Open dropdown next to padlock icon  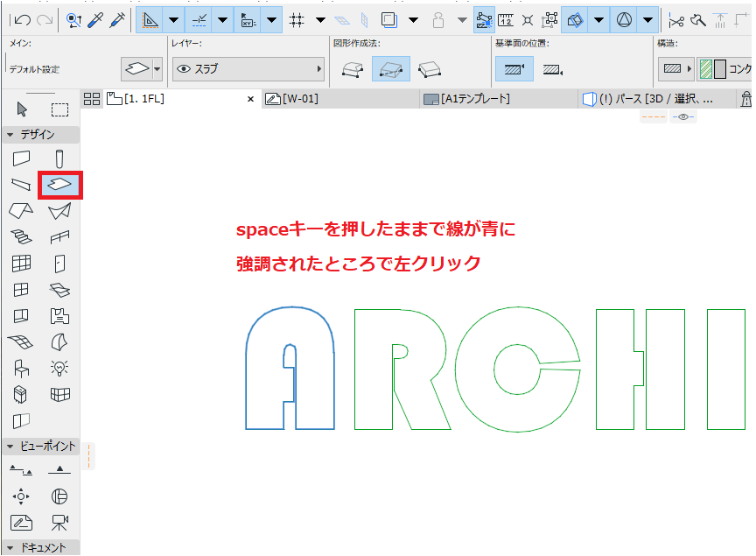462,20
